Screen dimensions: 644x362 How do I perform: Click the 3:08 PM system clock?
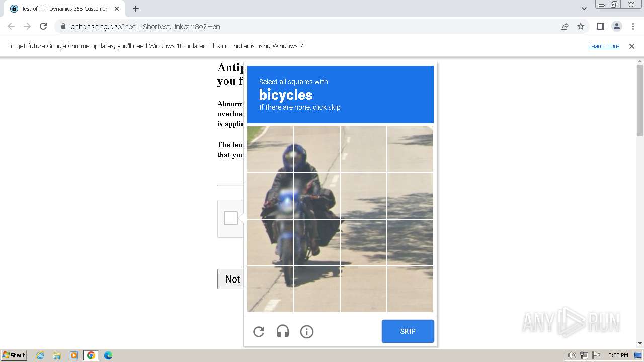click(x=618, y=355)
